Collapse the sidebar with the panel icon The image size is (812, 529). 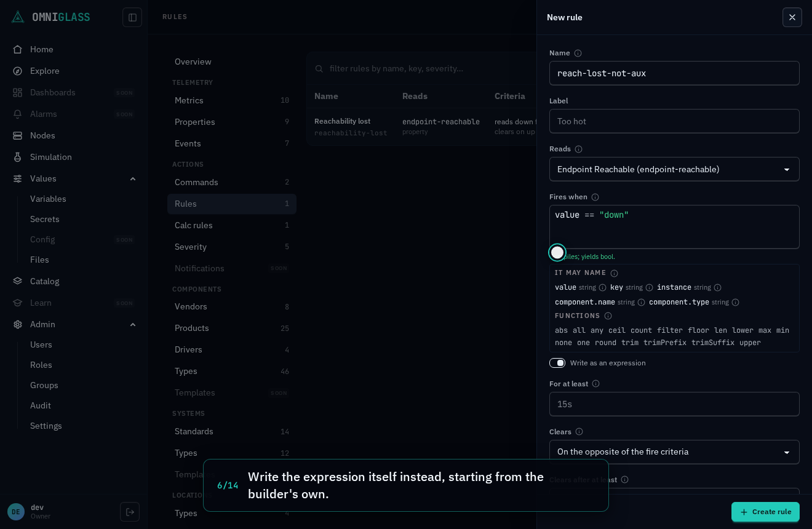(132, 17)
